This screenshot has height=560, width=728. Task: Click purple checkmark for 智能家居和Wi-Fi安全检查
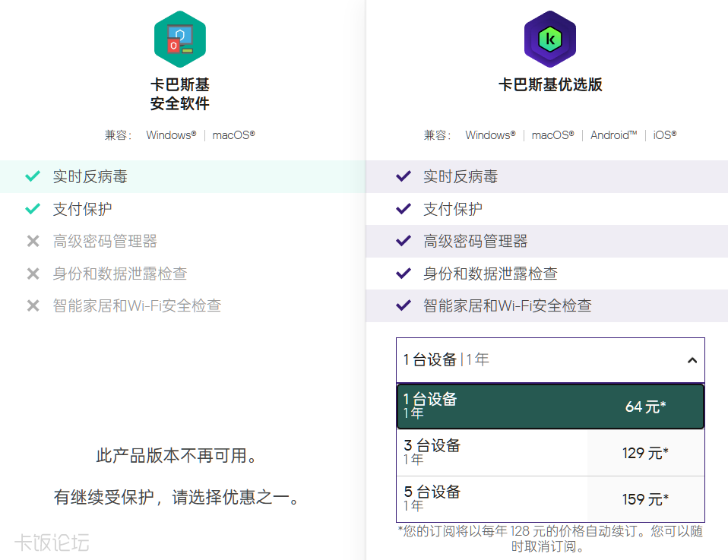pyautogui.click(x=403, y=305)
